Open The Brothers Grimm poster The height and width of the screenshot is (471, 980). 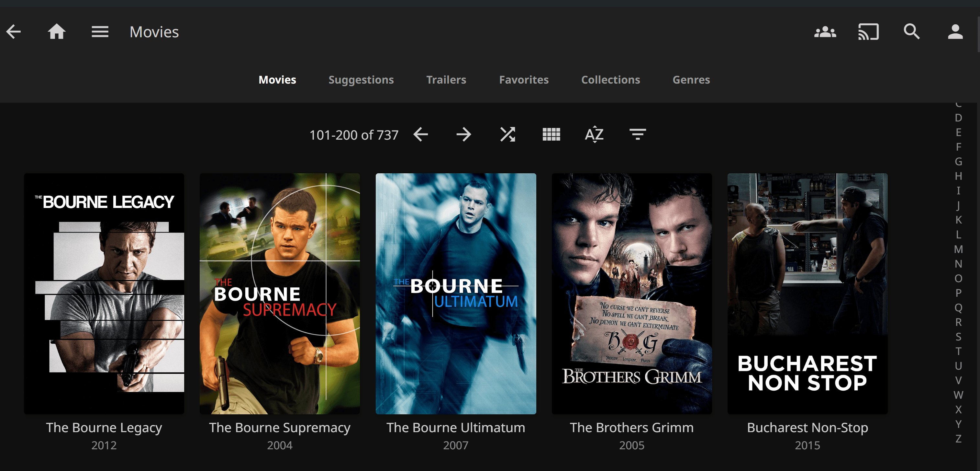[631, 293]
